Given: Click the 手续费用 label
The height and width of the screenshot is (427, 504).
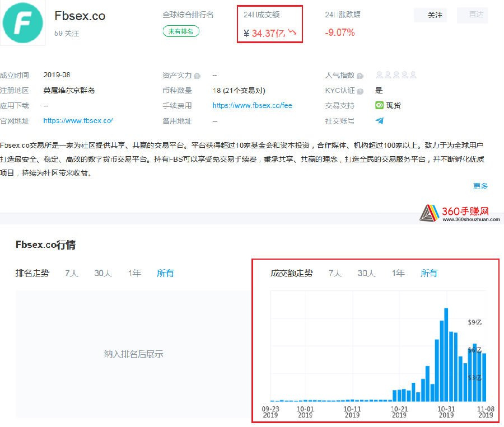Looking at the screenshot, I should point(177,106).
